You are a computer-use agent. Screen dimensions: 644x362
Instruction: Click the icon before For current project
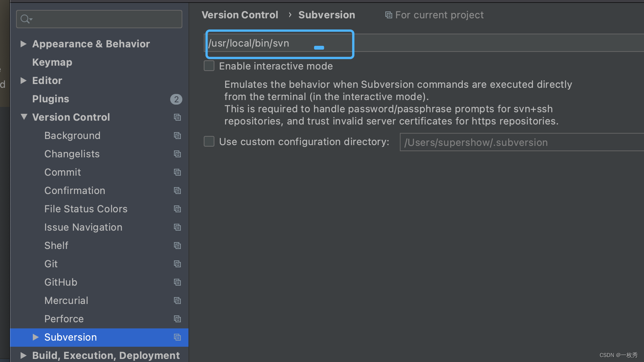click(388, 15)
